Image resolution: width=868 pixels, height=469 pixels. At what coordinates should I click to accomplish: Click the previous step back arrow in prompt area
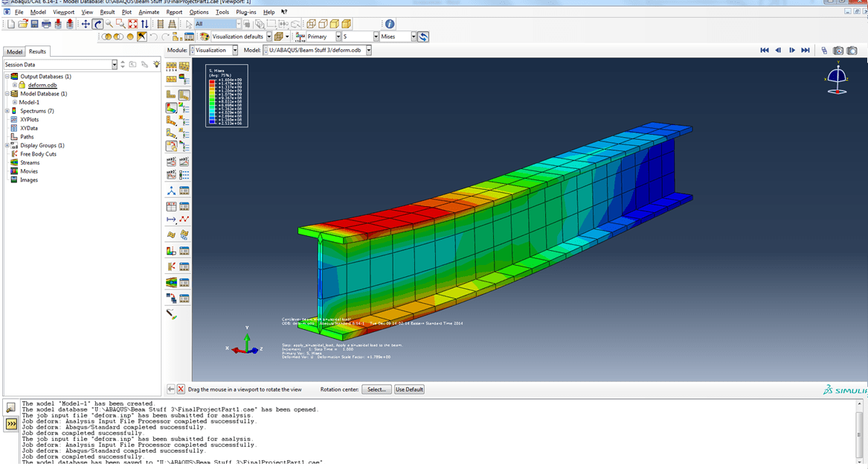click(x=171, y=389)
